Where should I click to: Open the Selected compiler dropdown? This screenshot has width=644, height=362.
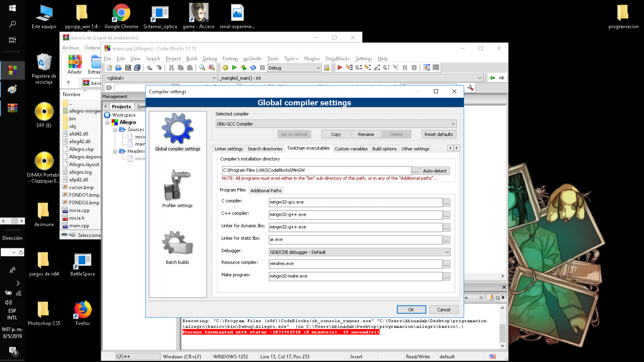pyautogui.click(x=336, y=124)
